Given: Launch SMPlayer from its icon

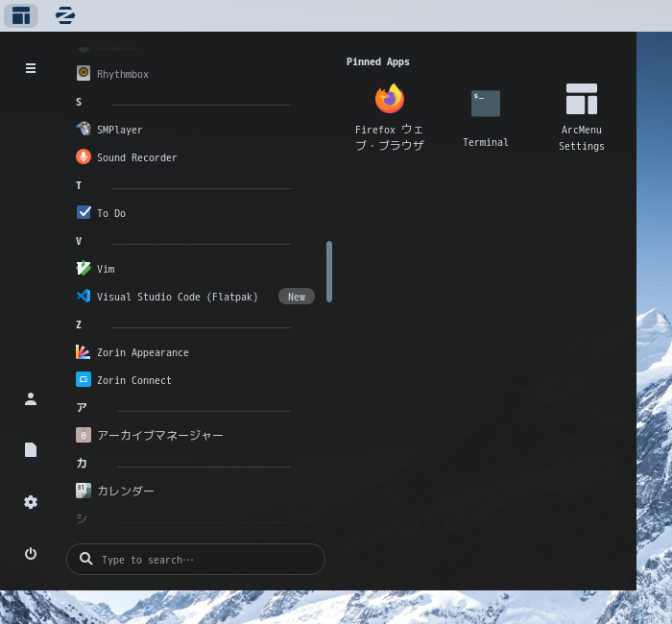Looking at the screenshot, I should pyautogui.click(x=84, y=129).
